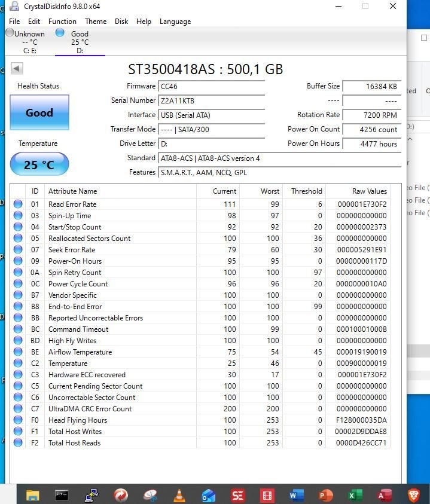This screenshot has height=504, width=430.
Task: Click the Power On Count value
Action: pyautogui.click(x=372, y=130)
